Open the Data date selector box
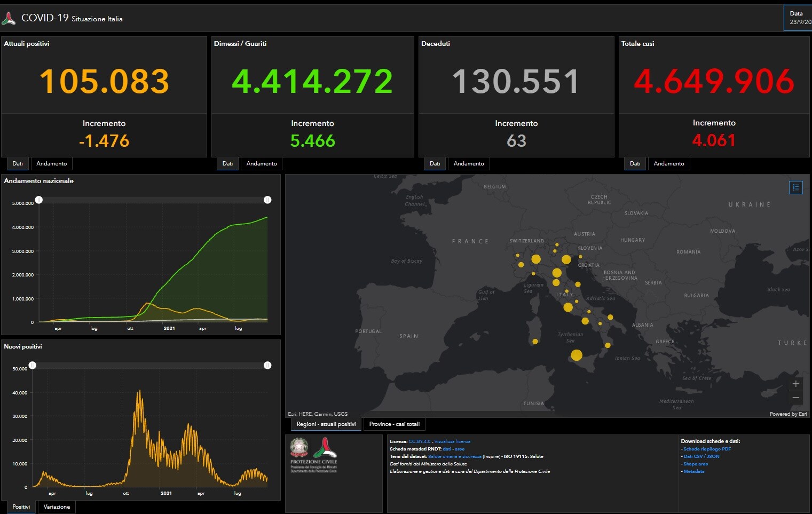Image resolution: width=812 pixels, height=514 pixels. (798, 18)
